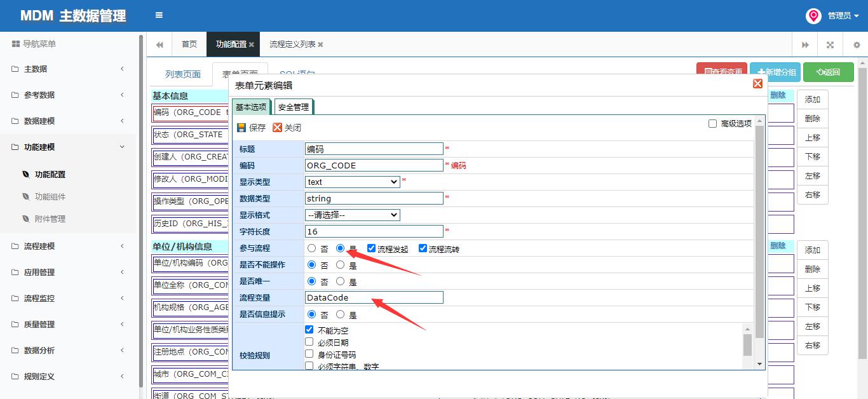Screen dimensions: 868x399
Task: Expand the 流程建模 menu chevron
Action: pos(122,246)
